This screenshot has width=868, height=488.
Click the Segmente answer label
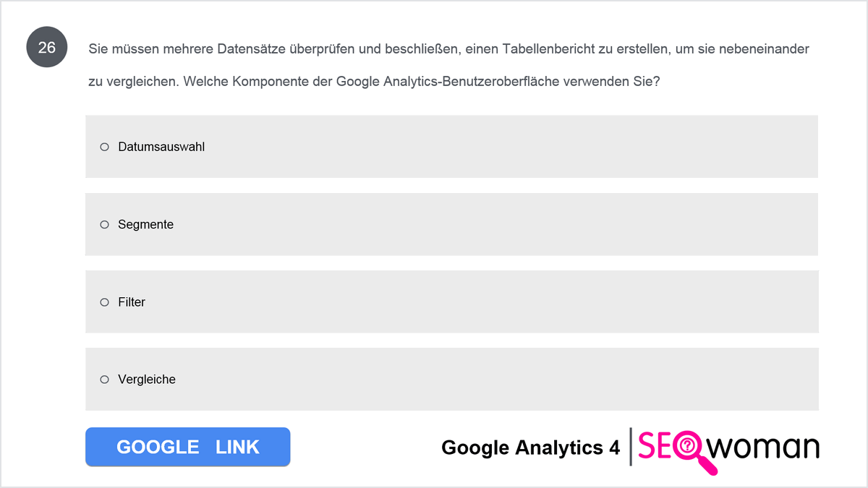(145, 225)
